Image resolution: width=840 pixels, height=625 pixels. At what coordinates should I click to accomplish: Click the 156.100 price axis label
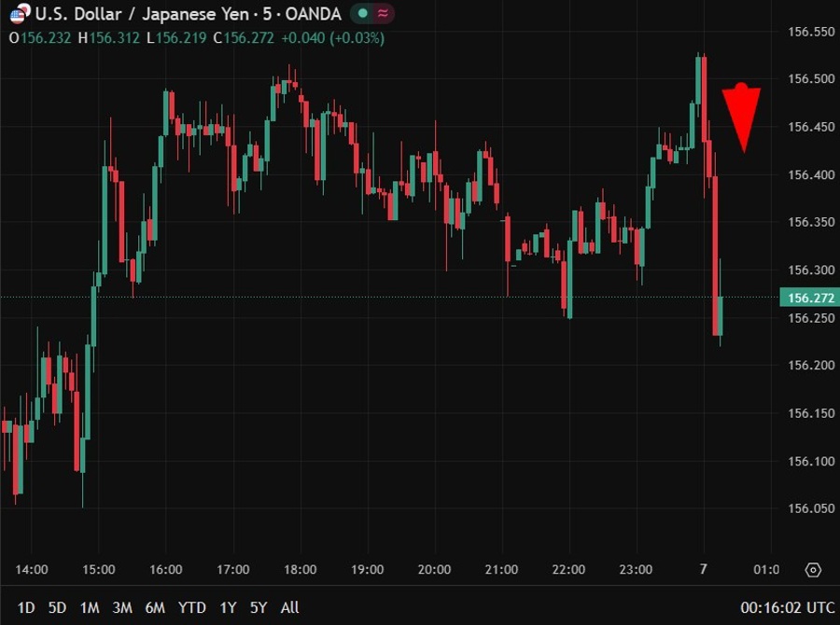coord(811,461)
